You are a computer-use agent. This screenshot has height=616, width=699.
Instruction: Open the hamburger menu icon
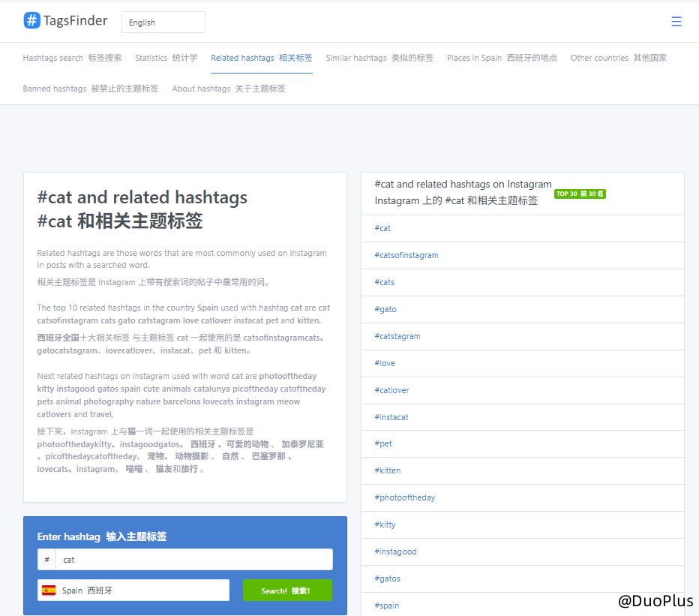676,22
